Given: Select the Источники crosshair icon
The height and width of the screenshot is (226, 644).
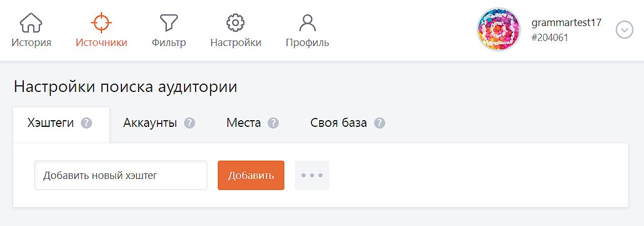Looking at the screenshot, I should 101,23.
